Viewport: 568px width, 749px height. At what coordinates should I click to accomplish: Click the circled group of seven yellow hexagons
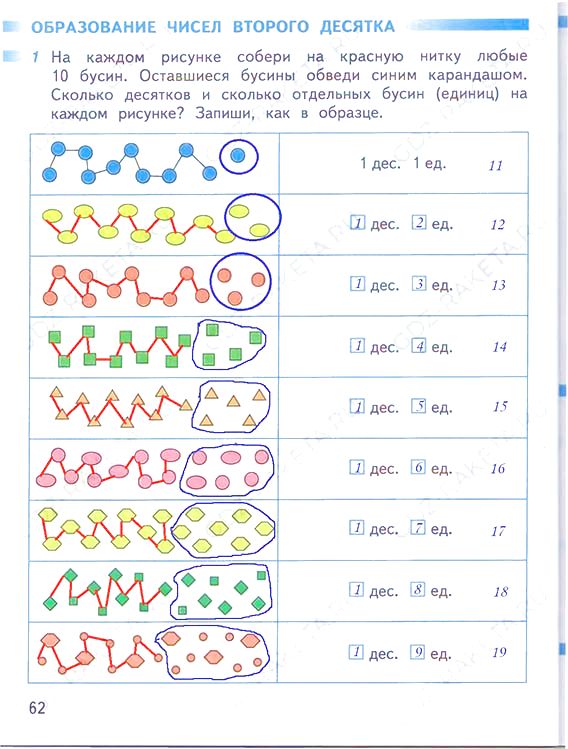[x=223, y=530]
